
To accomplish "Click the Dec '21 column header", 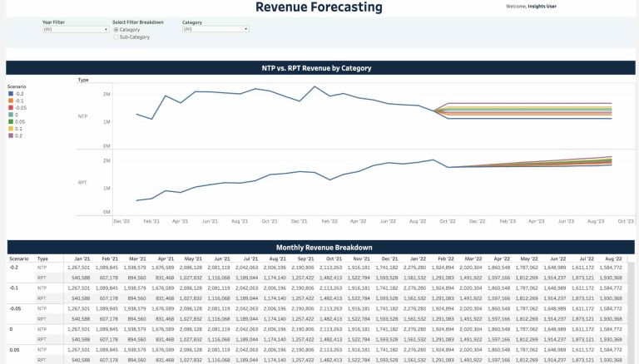I will [389, 259].
